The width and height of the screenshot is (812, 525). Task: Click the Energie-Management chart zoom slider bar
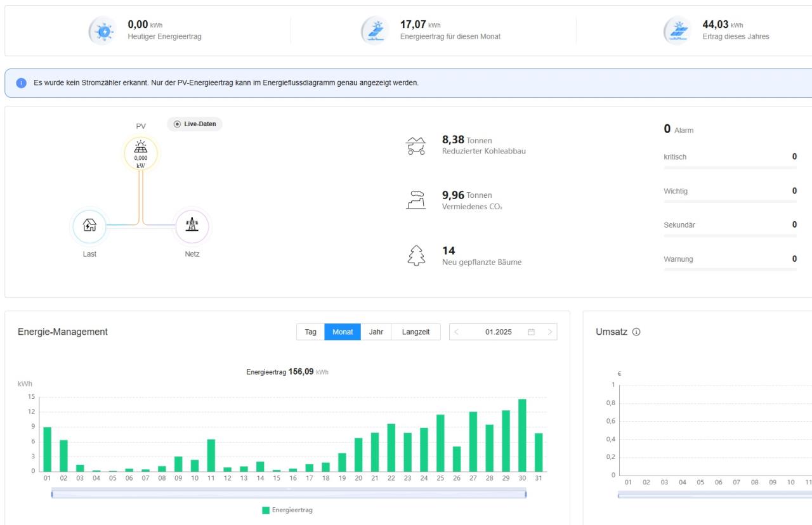pyautogui.click(x=289, y=494)
